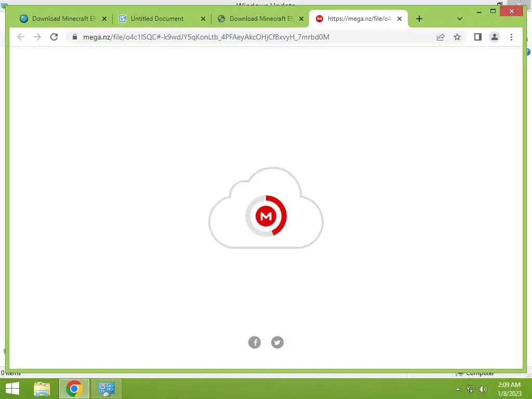Close the Untitled Document tab
This screenshot has width=532, height=399.
point(203,19)
